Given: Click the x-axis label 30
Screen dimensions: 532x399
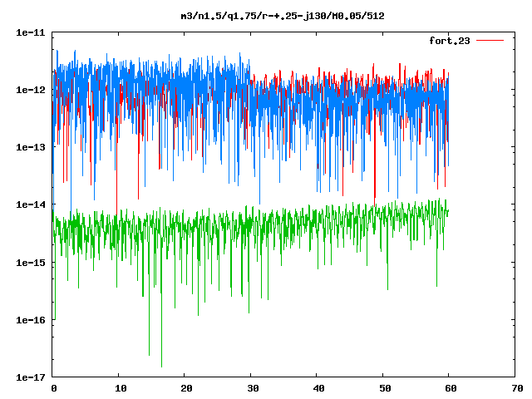Looking at the screenshot, I should point(253,388).
